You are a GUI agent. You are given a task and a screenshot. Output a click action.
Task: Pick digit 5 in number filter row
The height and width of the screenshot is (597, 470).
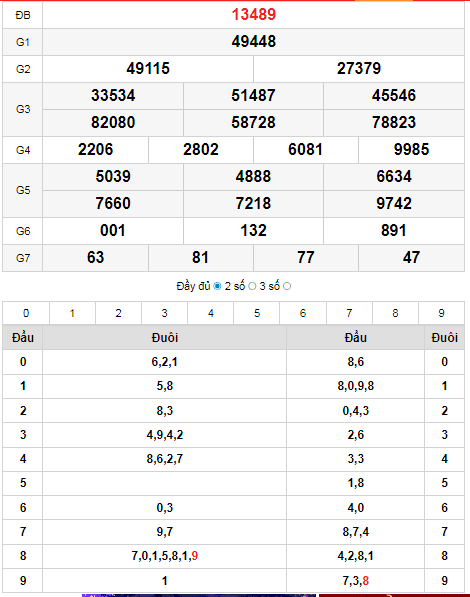pyautogui.click(x=257, y=313)
